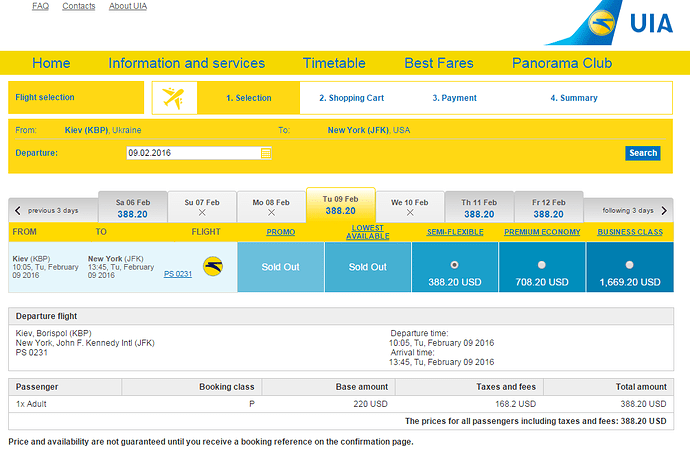This screenshot has height=459, width=690.
Task: Open flight PS 0231 details link
Action: click(x=178, y=274)
